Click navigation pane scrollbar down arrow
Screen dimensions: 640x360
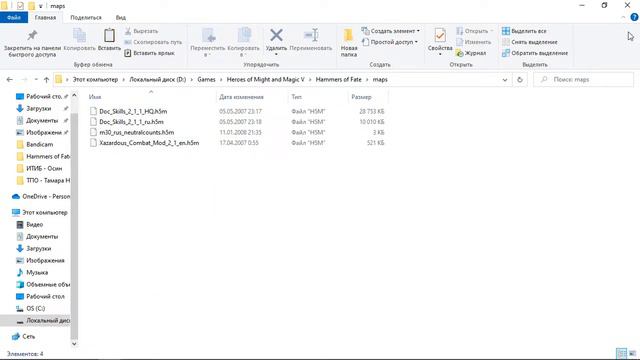(74, 344)
